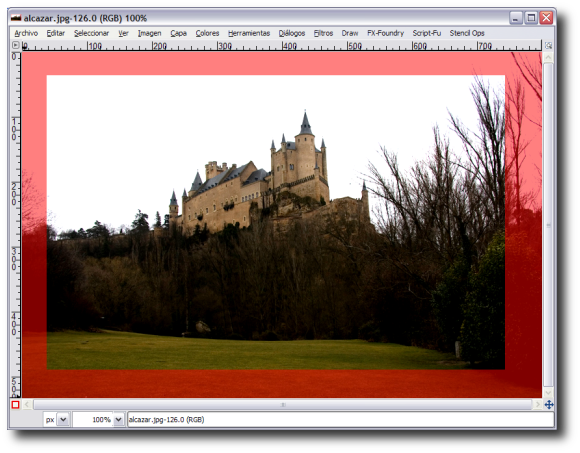The width and height of the screenshot is (580, 453).
Task: Click the scroll up arrow
Action: [x=549, y=57]
